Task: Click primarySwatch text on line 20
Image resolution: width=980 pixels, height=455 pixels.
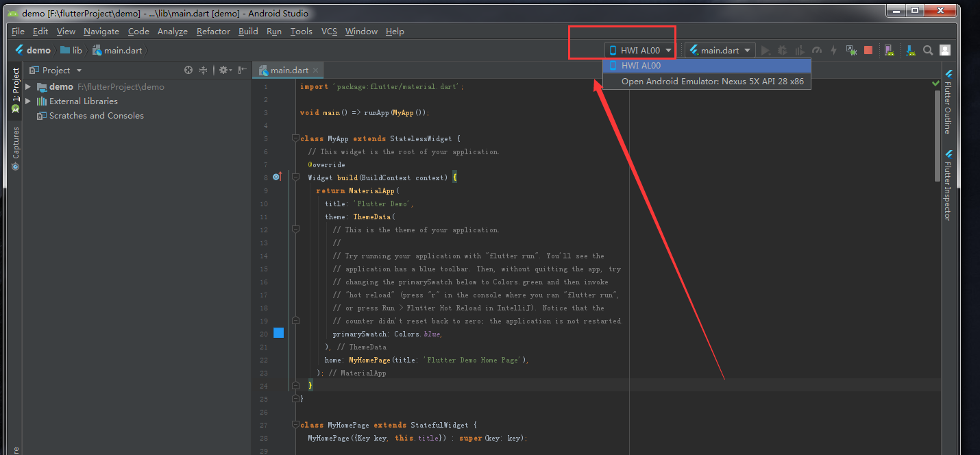Action: 361,334
